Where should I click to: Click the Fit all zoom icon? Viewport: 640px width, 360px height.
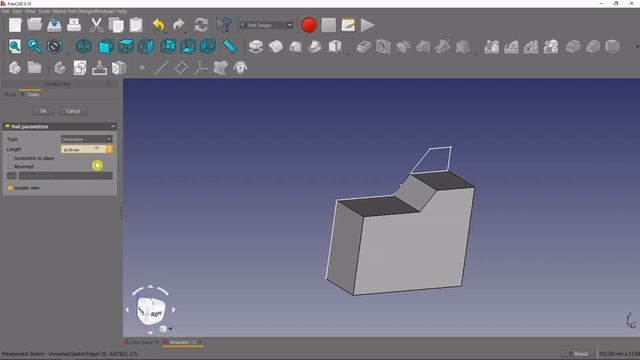click(x=15, y=47)
